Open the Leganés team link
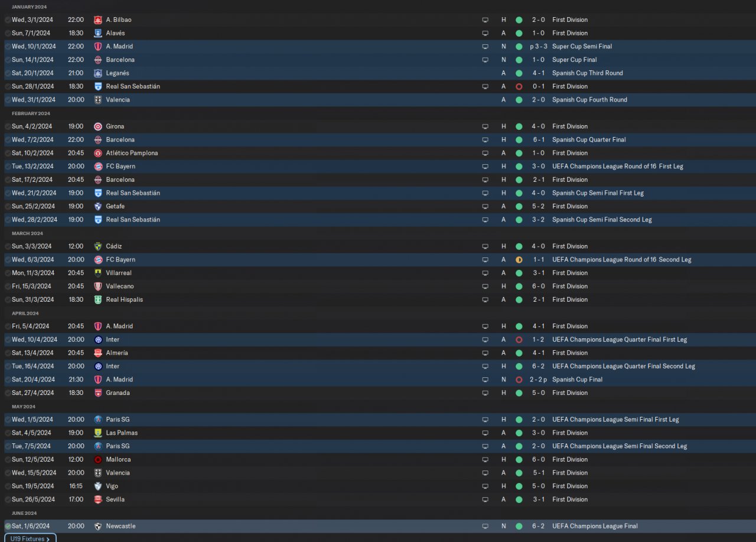 118,73
